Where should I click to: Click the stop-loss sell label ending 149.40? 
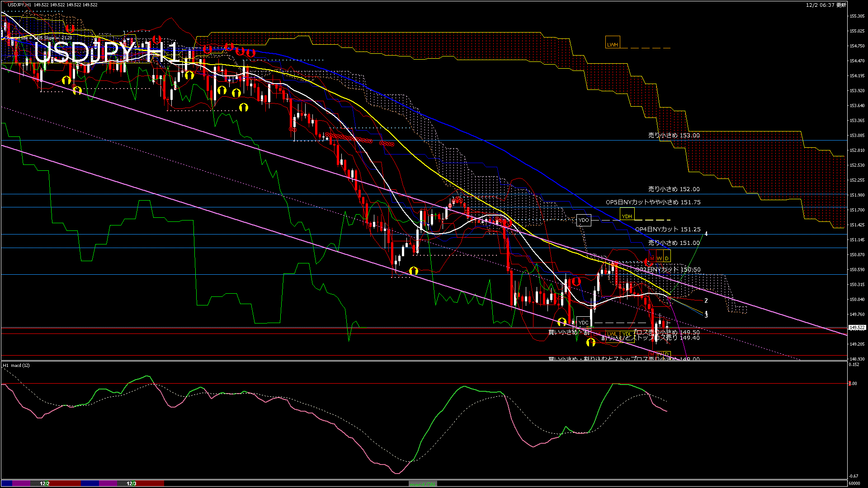point(651,338)
